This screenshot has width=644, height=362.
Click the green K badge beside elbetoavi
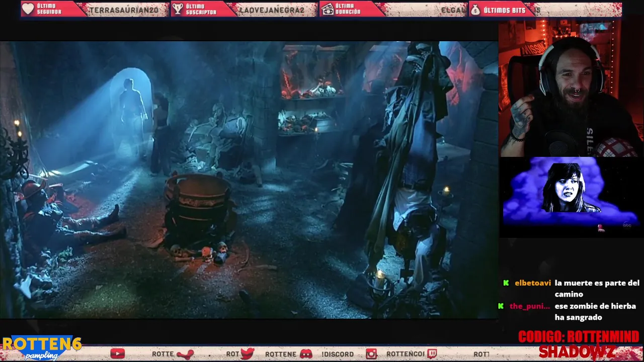coord(506,283)
